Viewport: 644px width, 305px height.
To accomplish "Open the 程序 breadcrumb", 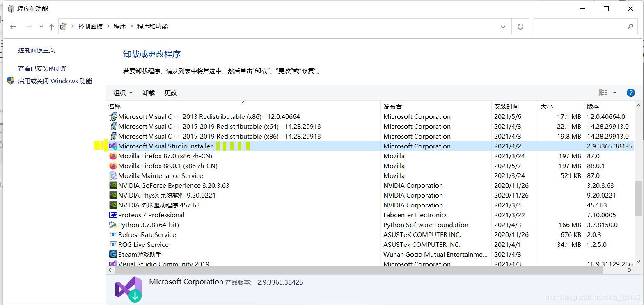I will (120, 27).
